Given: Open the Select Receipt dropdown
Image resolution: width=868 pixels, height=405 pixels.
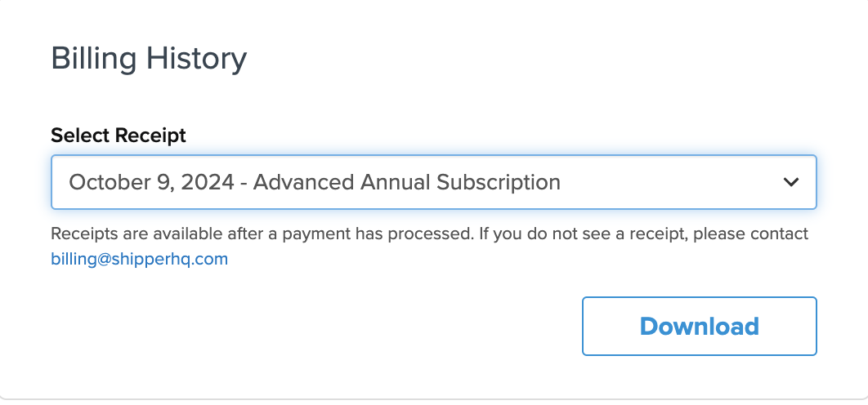Looking at the screenshot, I should pyautogui.click(x=433, y=182).
